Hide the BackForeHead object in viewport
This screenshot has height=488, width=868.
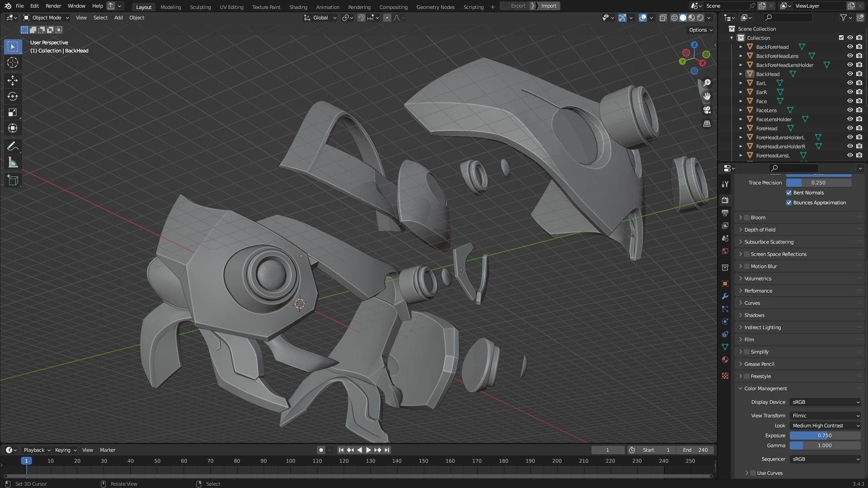point(850,47)
